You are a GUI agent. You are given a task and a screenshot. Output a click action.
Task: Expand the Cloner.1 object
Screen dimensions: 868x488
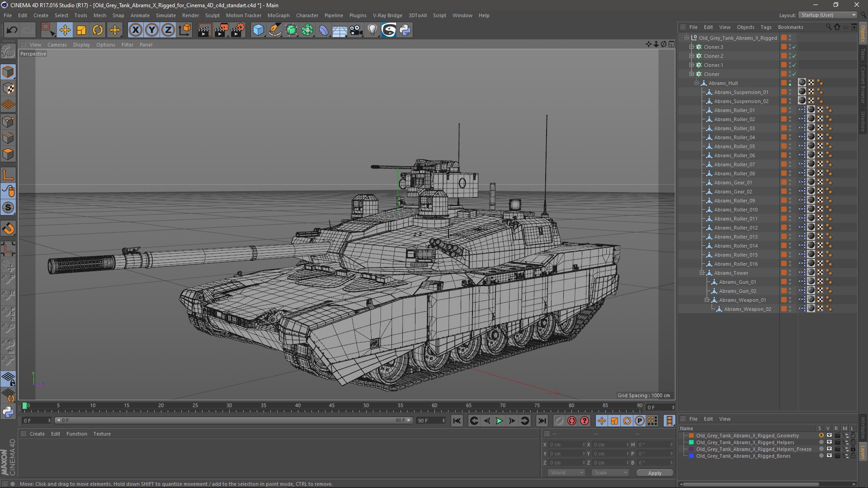[691, 65]
